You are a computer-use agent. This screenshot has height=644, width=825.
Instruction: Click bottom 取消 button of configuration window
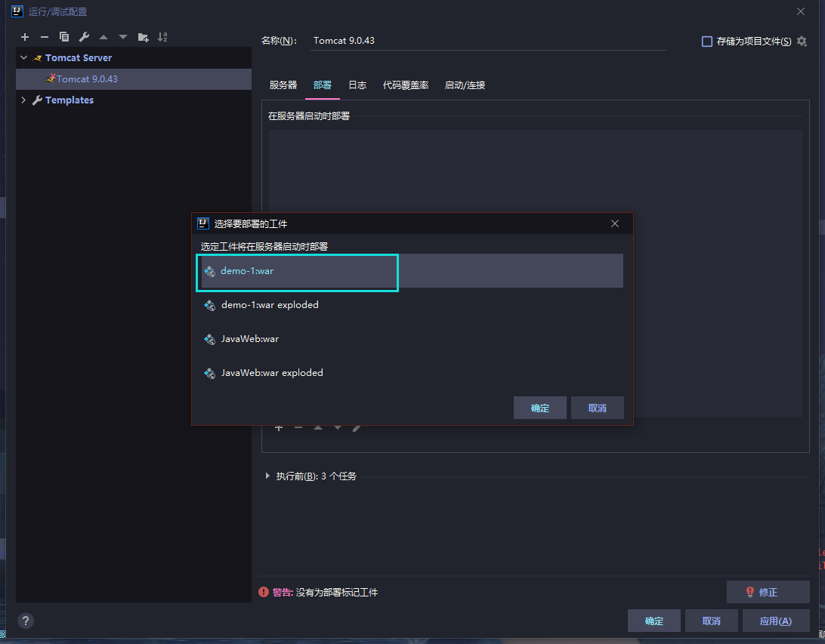(x=712, y=621)
